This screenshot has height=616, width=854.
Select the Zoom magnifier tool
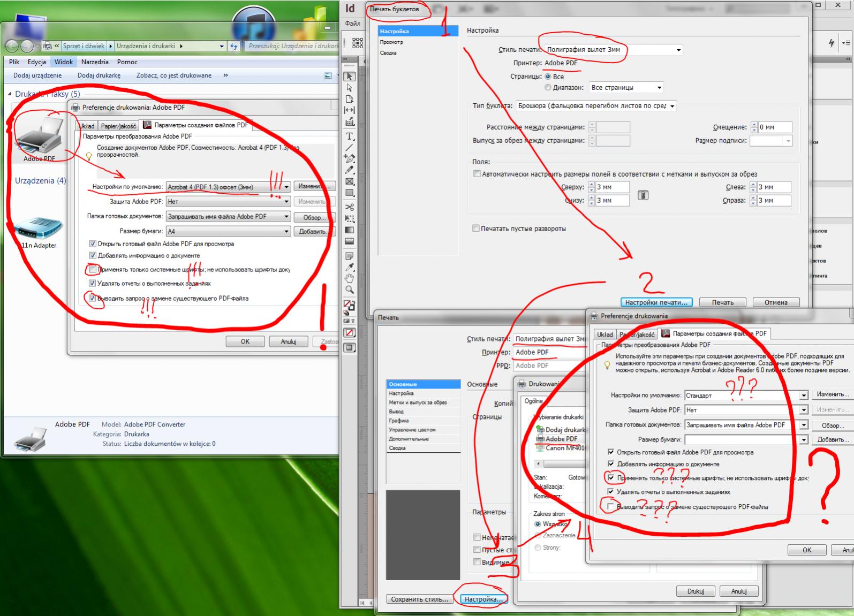349,290
